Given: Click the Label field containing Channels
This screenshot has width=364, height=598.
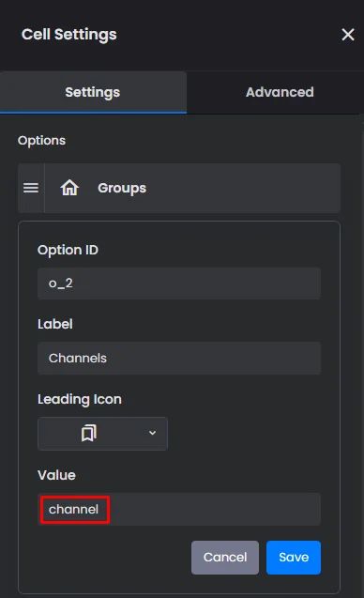Looking at the screenshot, I should point(179,358).
